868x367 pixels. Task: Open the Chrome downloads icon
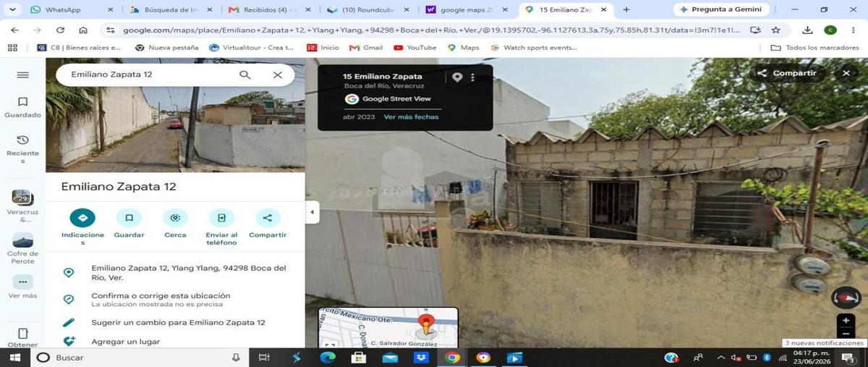tap(808, 30)
